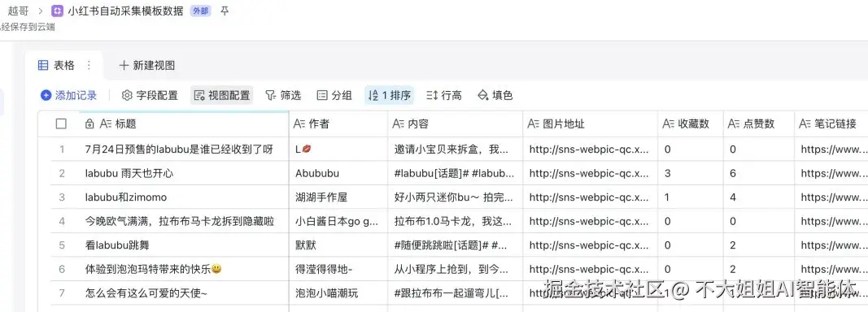Click the table grid icon on 表格 tab
The width and height of the screenshot is (868, 312).
click(43, 65)
